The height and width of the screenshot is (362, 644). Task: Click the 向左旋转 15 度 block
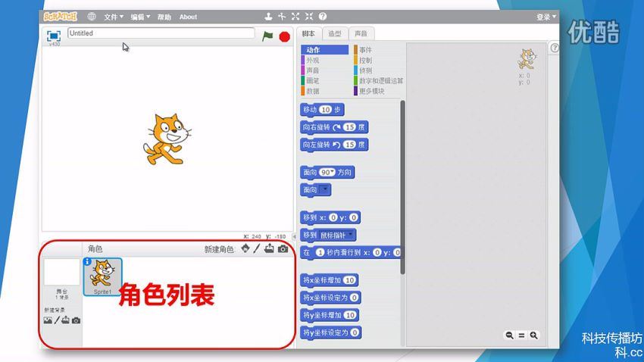click(334, 145)
